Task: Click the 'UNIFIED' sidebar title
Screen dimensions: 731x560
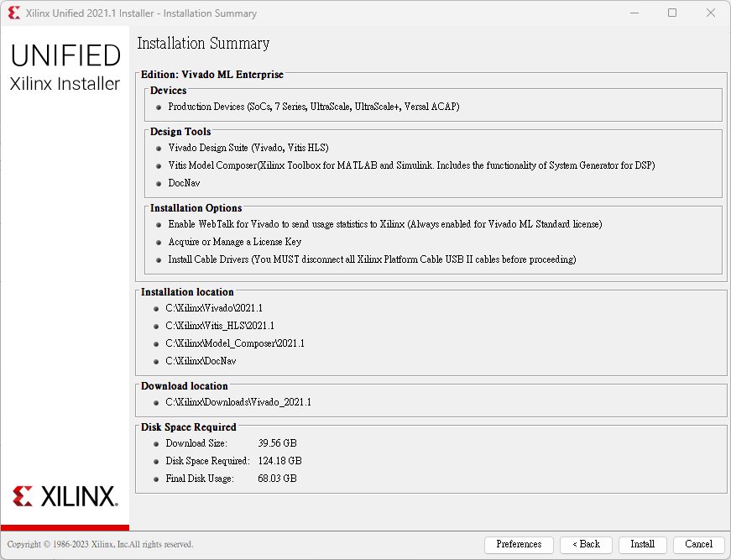Action: [65, 55]
